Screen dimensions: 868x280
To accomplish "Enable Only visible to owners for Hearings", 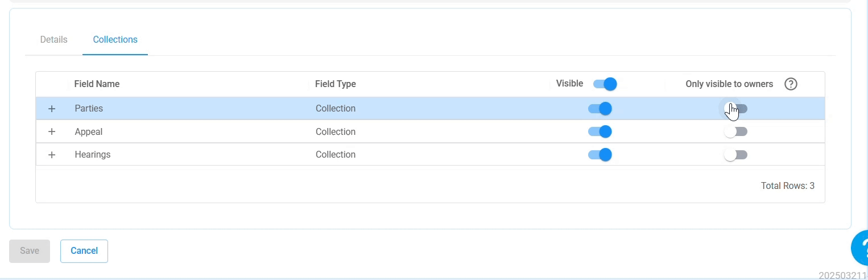I will [x=735, y=155].
